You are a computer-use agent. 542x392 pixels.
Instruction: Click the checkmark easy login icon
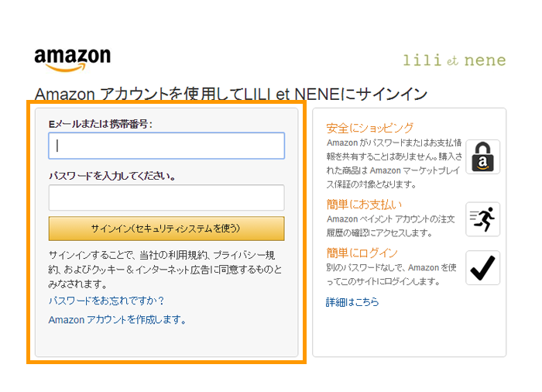pos(482,268)
